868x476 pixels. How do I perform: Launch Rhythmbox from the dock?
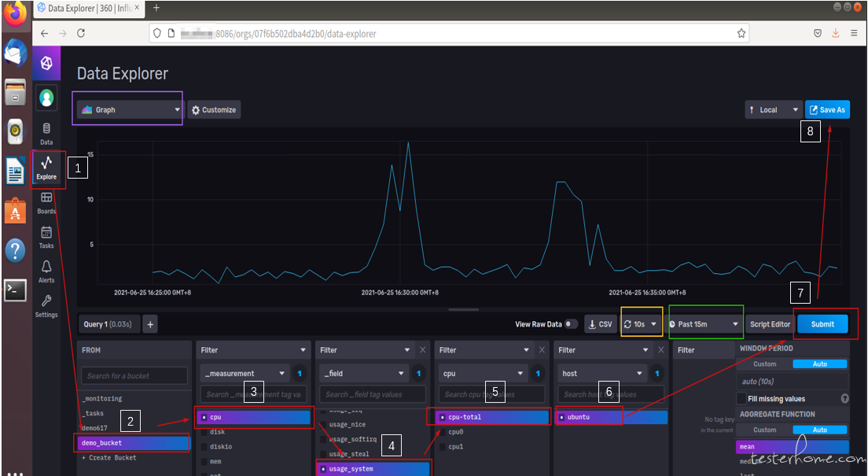[x=15, y=131]
